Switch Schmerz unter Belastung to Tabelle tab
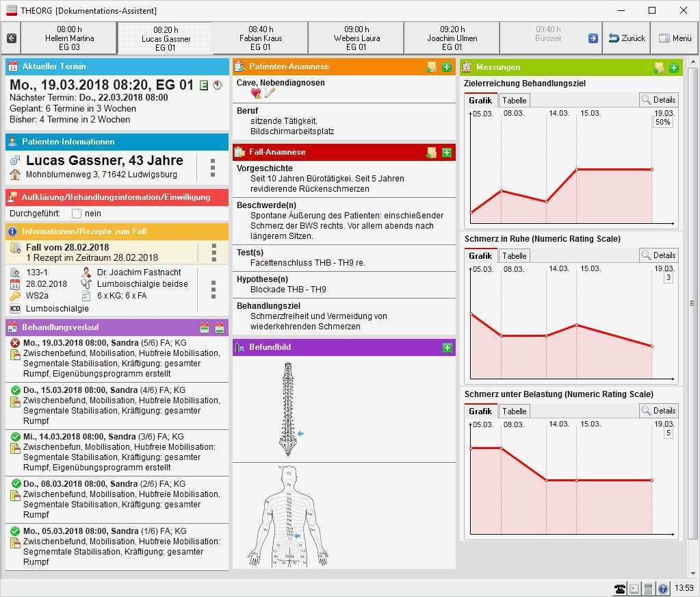The image size is (700, 597). click(514, 411)
